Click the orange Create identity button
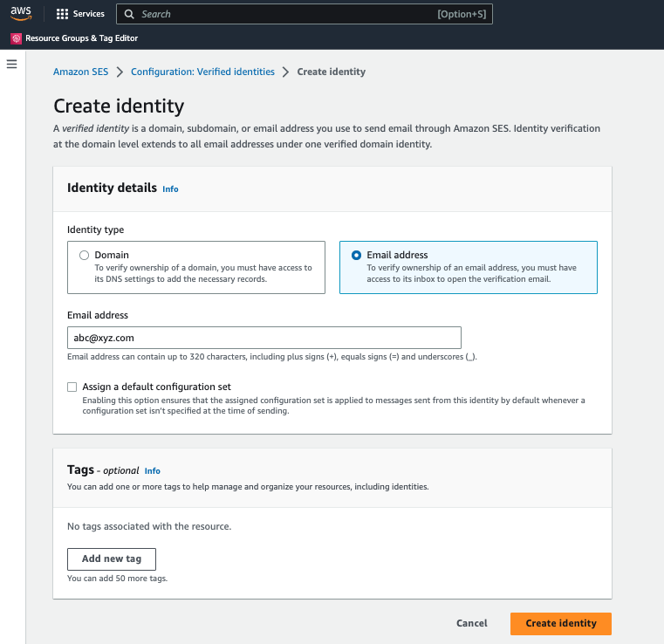Image resolution: width=664 pixels, height=644 pixels. coord(560,623)
